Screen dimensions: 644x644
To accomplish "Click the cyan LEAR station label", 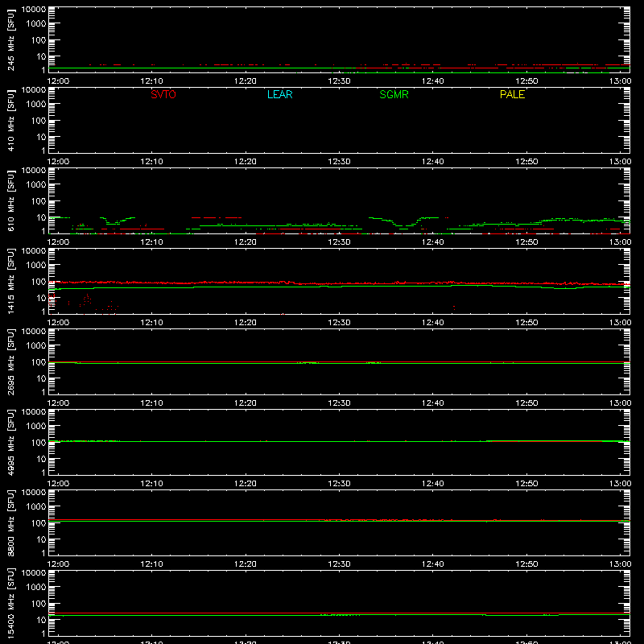I will pos(279,94).
